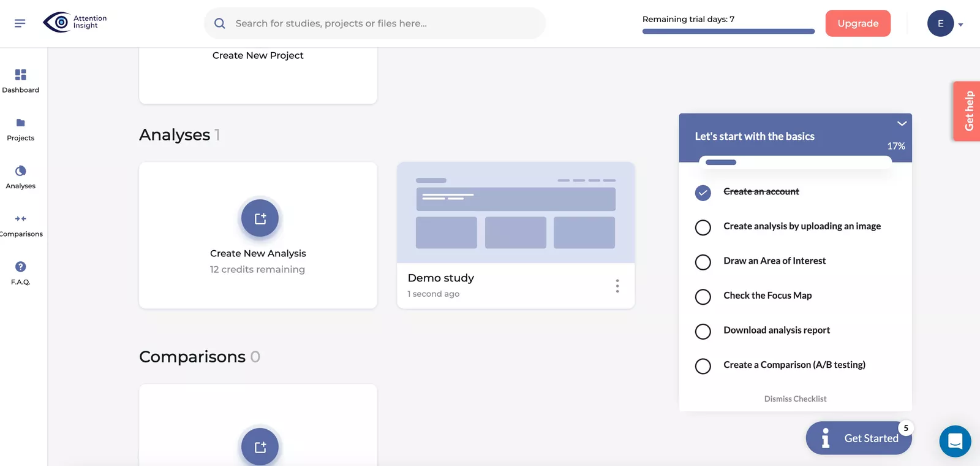Click the trial days progress bar
This screenshot has width=980, height=466.
click(728, 31)
